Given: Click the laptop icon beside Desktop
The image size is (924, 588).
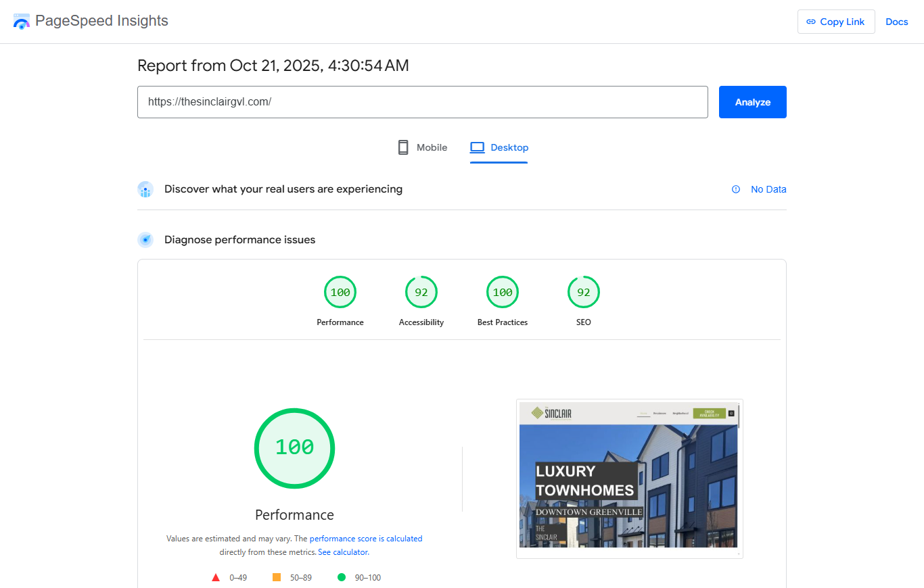Looking at the screenshot, I should point(478,147).
